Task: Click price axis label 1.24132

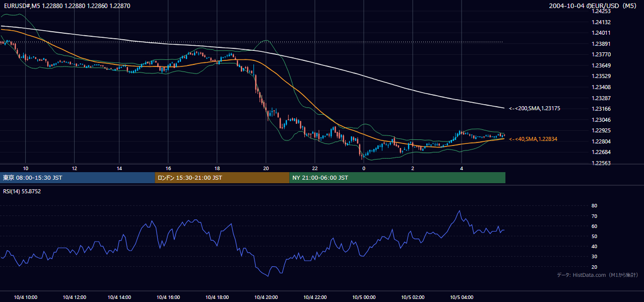Action: (x=601, y=22)
